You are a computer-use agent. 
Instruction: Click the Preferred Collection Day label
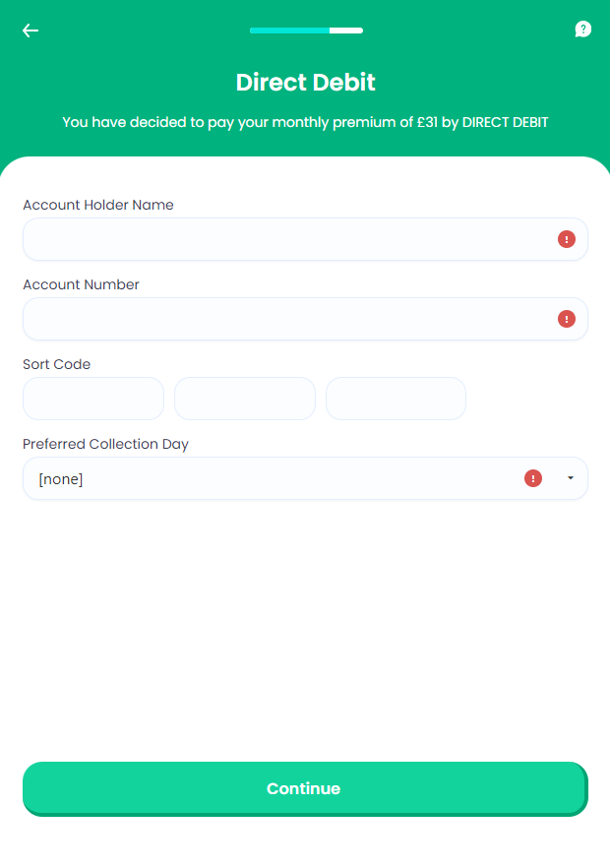[106, 444]
